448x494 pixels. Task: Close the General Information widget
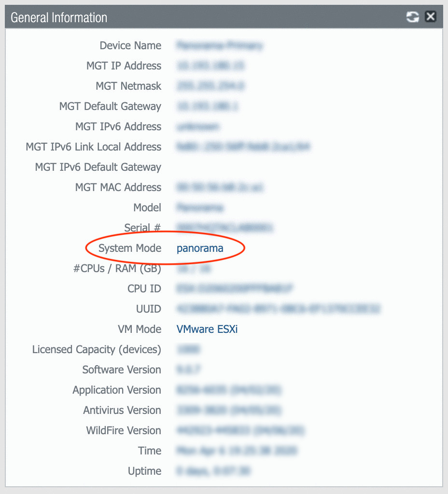[431, 16]
